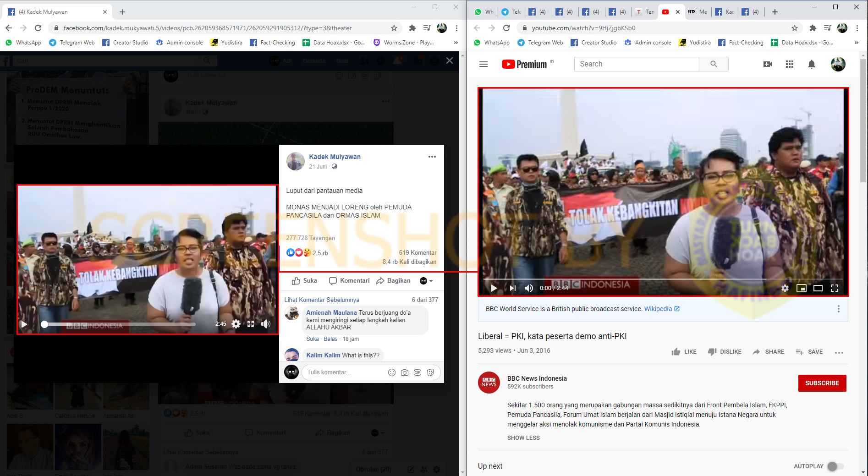This screenshot has width=868, height=476.
Task: Dislike the YouTube video
Action: [725, 352]
